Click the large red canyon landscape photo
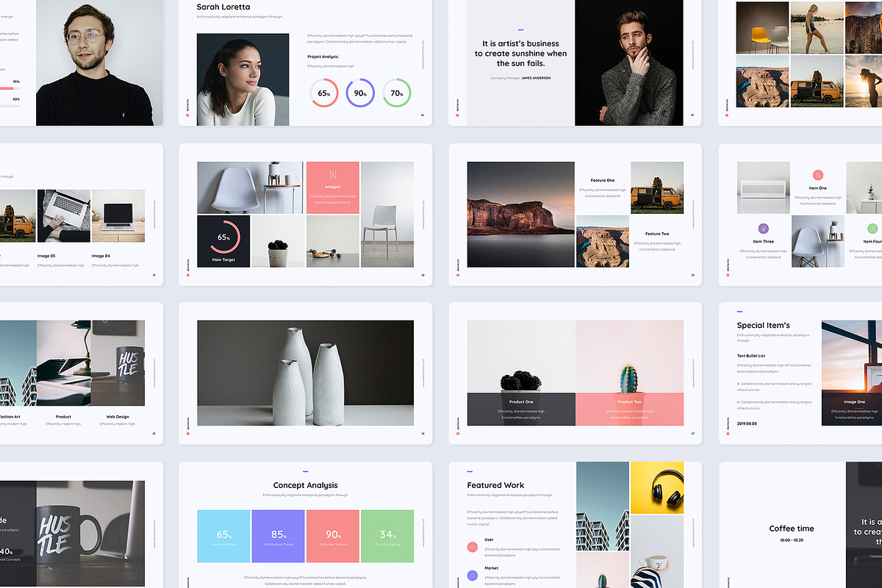The image size is (882, 588). [520, 215]
